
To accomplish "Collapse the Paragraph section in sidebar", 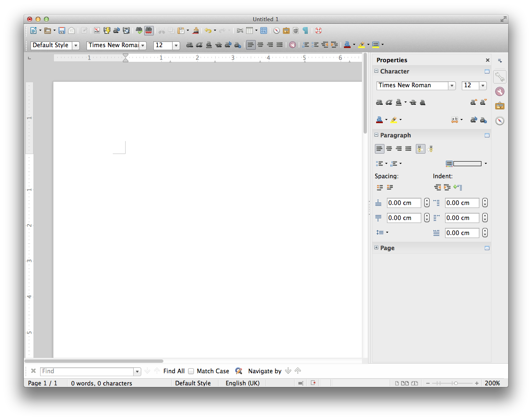I will 376,135.
